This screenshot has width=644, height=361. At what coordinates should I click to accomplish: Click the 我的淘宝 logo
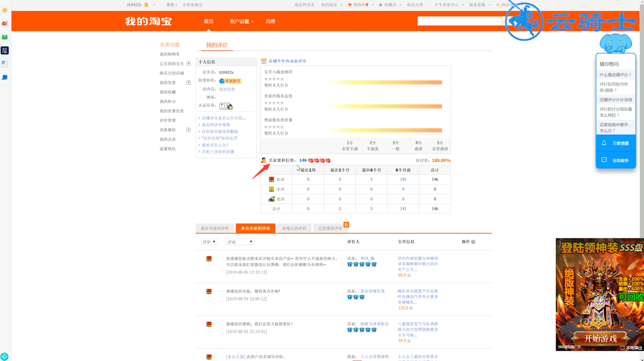pyautogui.click(x=148, y=21)
